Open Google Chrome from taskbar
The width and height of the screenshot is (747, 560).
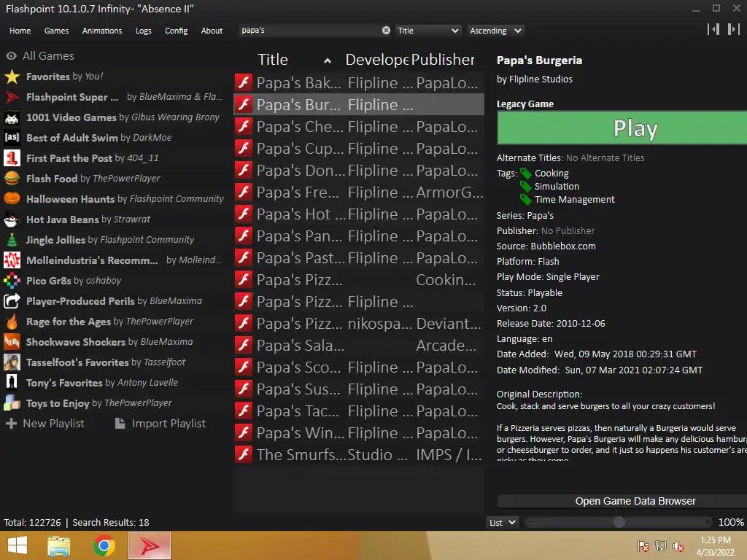[104, 545]
